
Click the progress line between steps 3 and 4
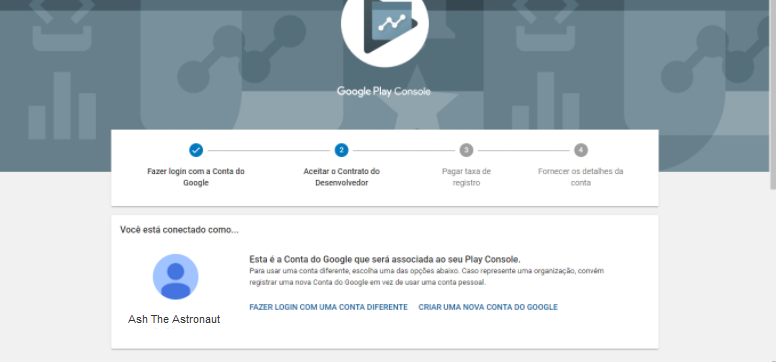(524, 150)
